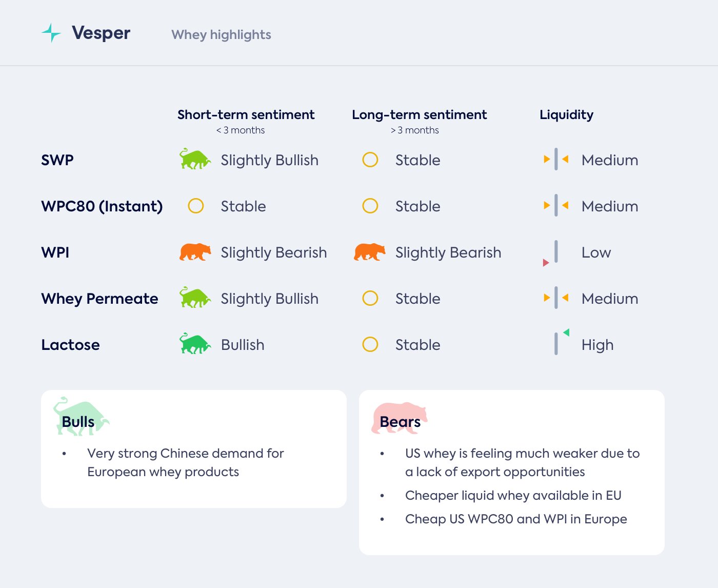Click the pale bull icon in Bulls card
This screenshot has width=718, height=588.
(x=81, y=417)
